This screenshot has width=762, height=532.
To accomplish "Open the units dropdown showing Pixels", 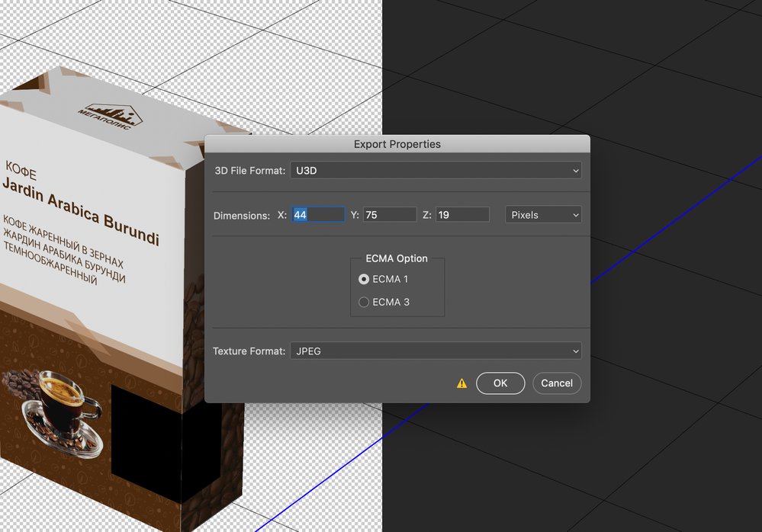I will [x=542, y=214].
